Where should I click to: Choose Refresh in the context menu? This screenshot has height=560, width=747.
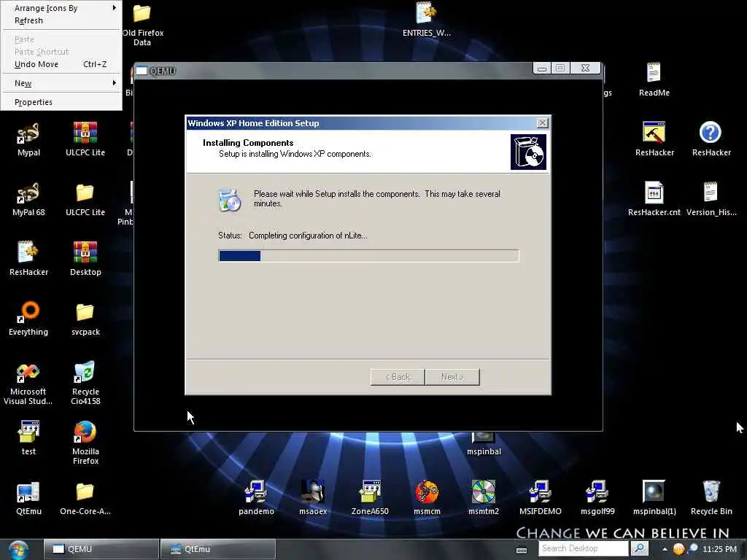click(61, 20)
